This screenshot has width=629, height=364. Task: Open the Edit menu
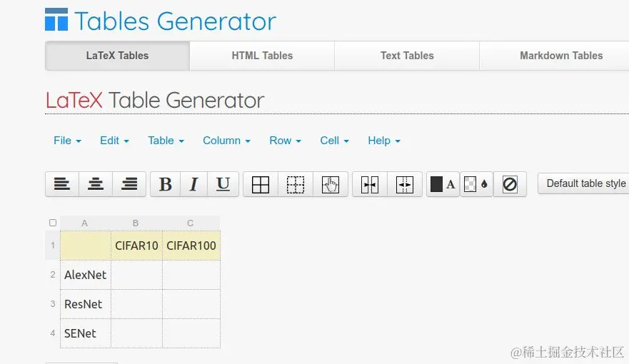[114, 141]
